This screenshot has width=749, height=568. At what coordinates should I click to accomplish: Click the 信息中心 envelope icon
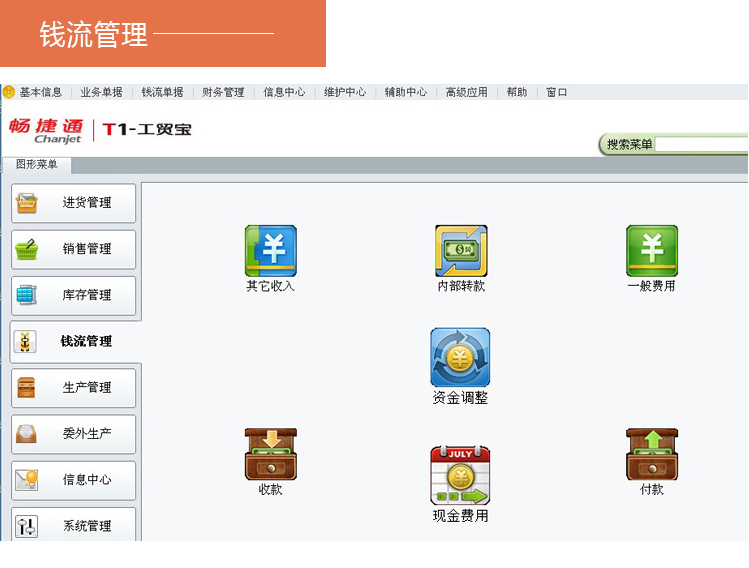[x=26, y=480]
